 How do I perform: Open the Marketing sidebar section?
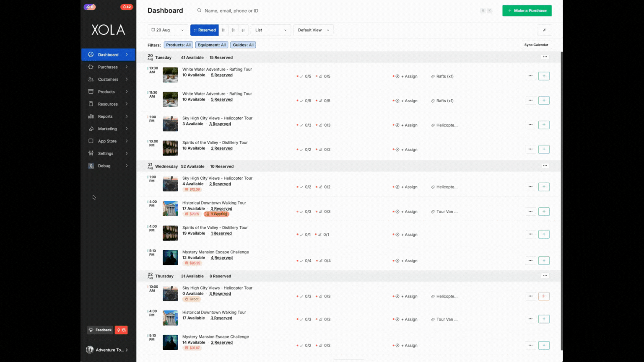pyautogui.click(x=108, y=129)
